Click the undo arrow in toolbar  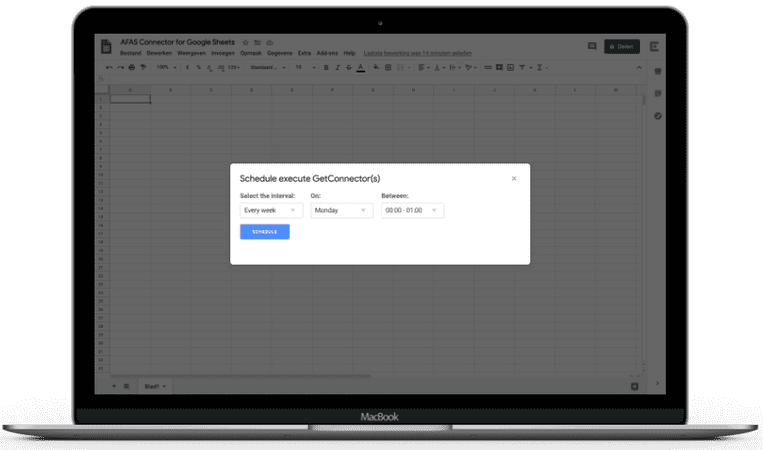point(109,68)
